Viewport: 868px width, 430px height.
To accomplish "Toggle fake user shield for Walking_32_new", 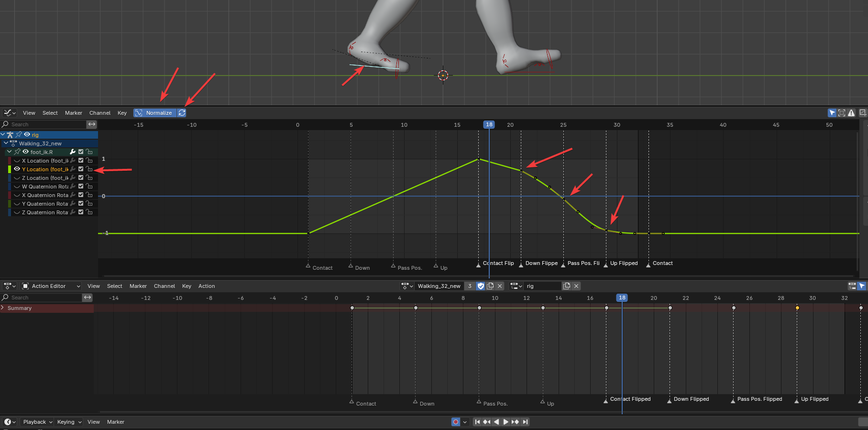I will [481, 286].
